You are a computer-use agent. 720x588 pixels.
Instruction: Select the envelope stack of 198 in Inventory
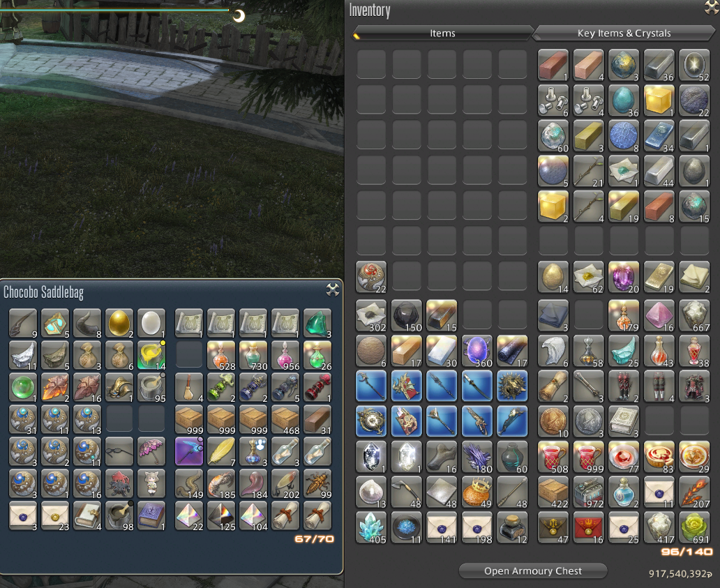click(477, 528)
